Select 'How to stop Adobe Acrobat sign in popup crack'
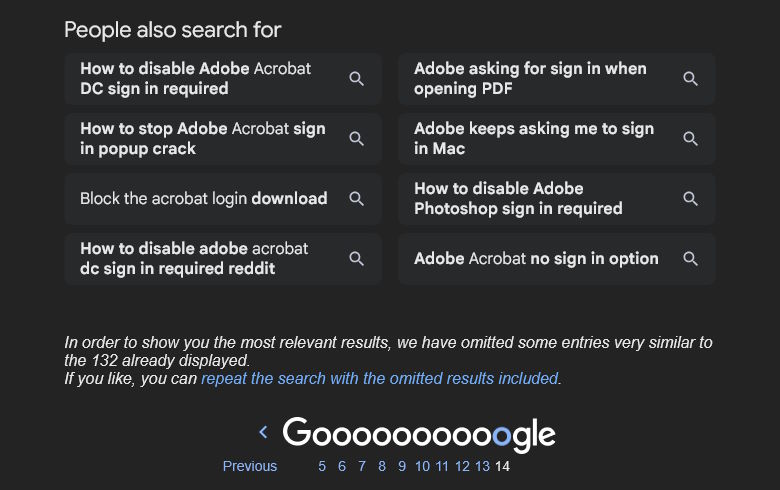This screenshot has height=490, width=780. coord(223,138)
